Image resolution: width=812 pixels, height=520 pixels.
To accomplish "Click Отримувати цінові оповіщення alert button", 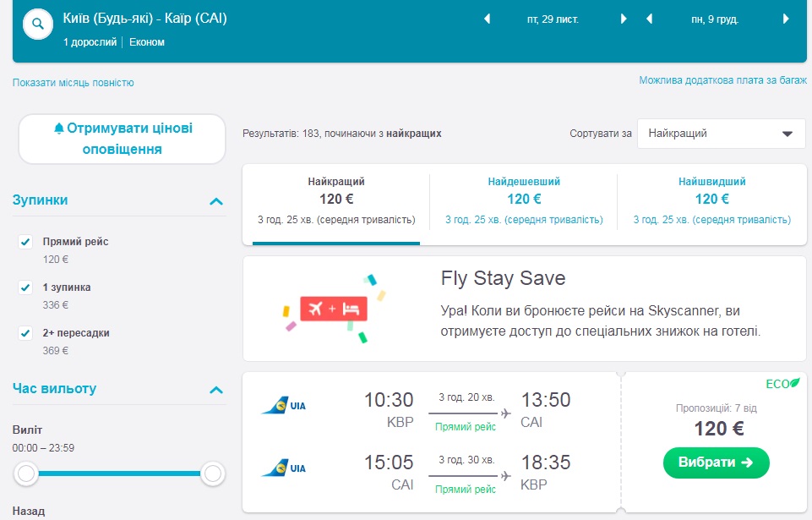I will (x=123, y=139).
